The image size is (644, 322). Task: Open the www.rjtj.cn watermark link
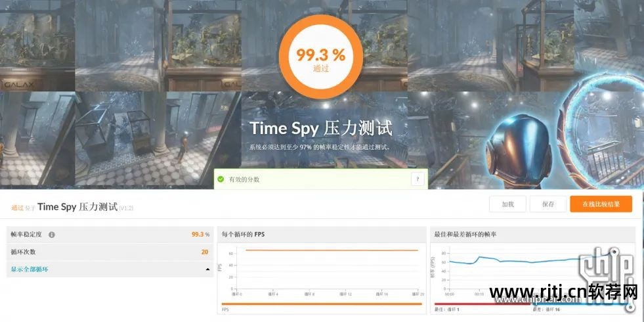(563, 293)
